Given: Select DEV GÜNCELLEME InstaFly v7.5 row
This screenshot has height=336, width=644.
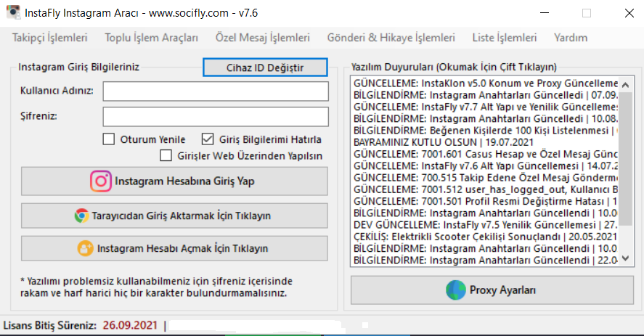Looking at the screenshot, I should 485,225.
